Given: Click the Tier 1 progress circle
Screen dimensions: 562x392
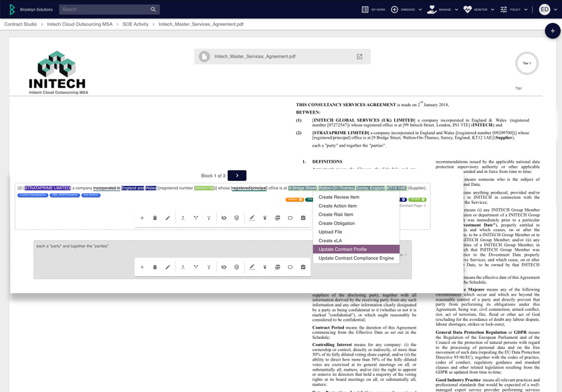Looking at the screenshot, I should [x=527, y=63].
